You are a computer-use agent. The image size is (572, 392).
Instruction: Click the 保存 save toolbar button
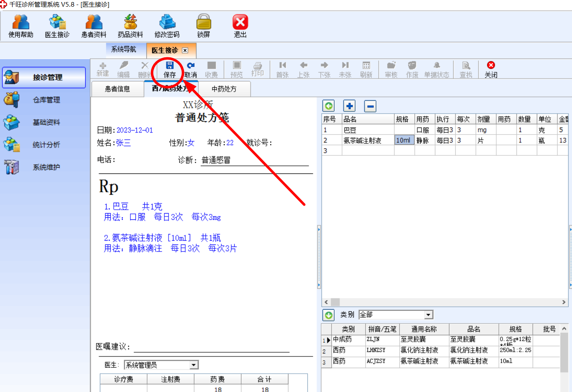pos(169,69)
